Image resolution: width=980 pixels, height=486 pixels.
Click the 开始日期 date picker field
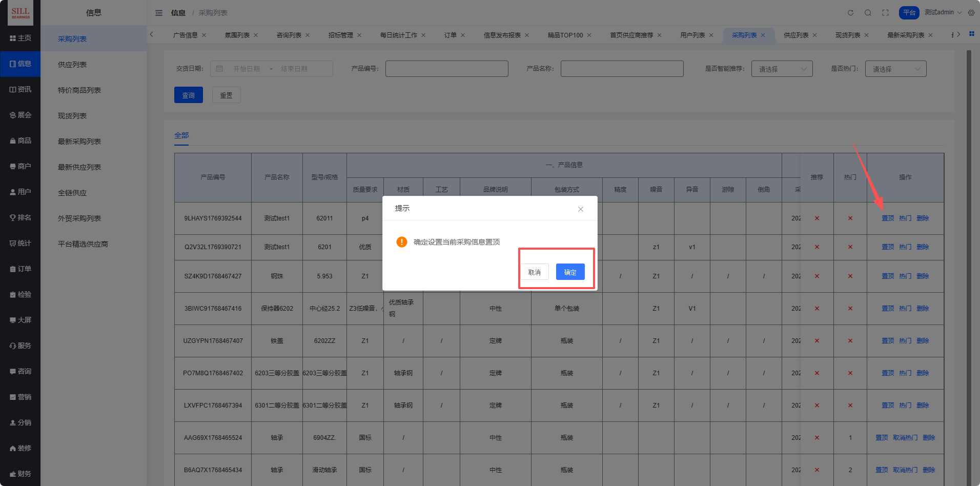(247, 69)
